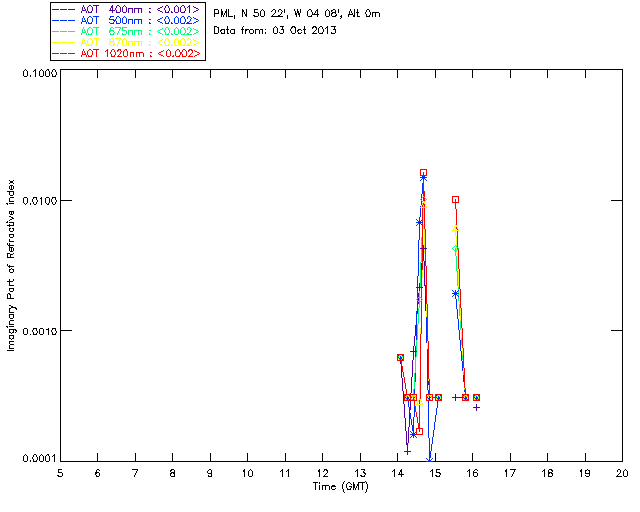Viewport: 640px width, 512px height.
Task: Click the x-axis tick label 18
Action: 547,473
